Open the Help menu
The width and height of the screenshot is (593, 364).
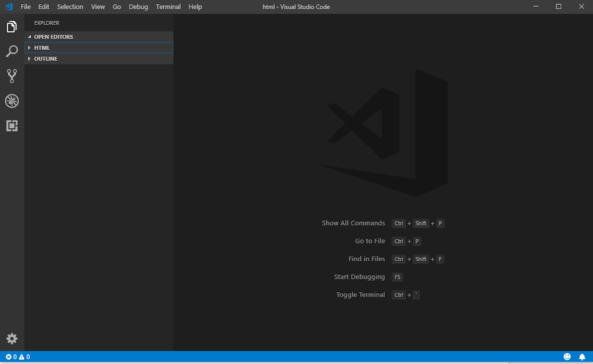click(x=195, y=7)
